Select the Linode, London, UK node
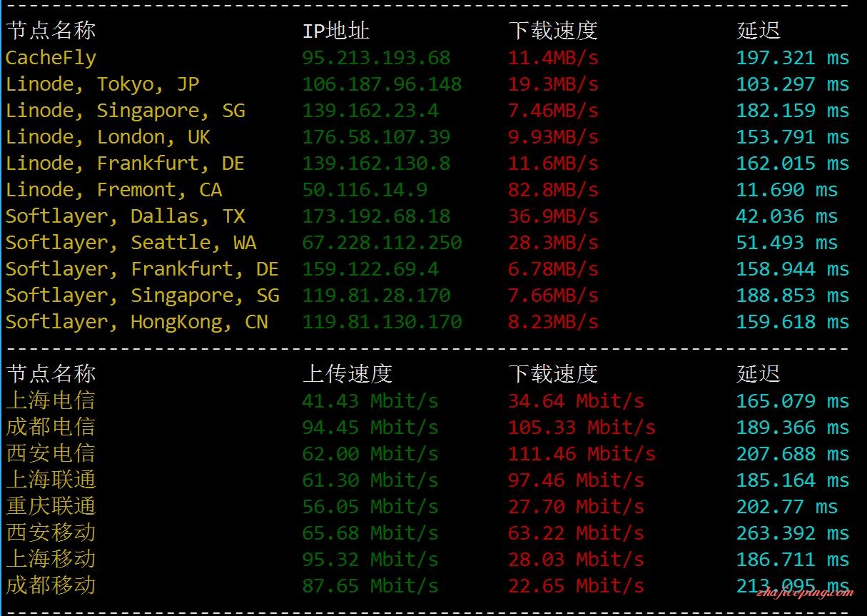867x616 pixels. pyautogui.click(x=108, y=137)
